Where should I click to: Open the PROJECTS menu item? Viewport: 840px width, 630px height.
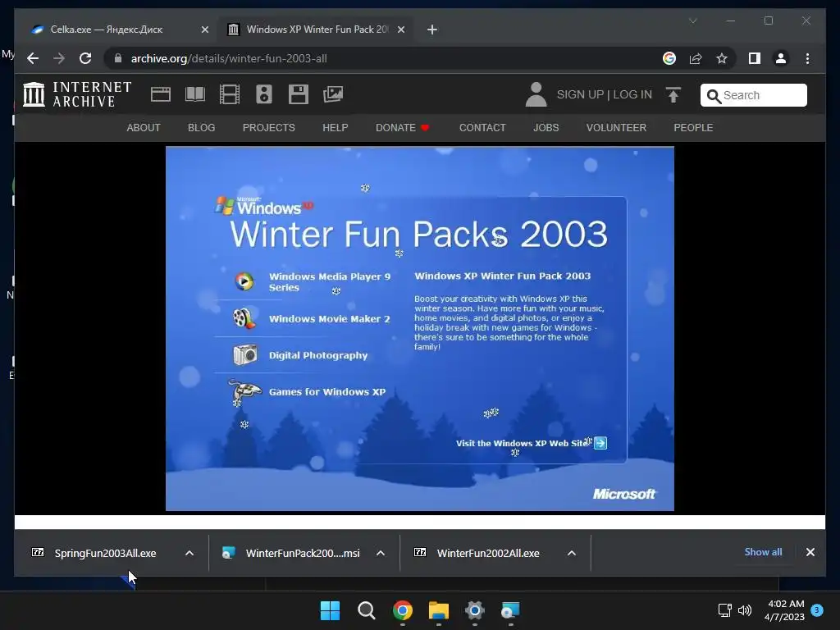tap(268, 127)
